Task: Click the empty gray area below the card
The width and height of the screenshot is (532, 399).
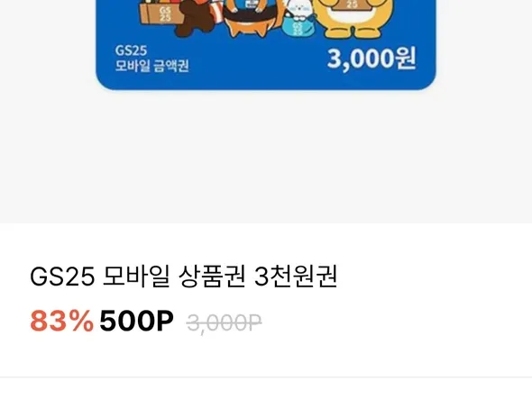Action: pos(266,158)
